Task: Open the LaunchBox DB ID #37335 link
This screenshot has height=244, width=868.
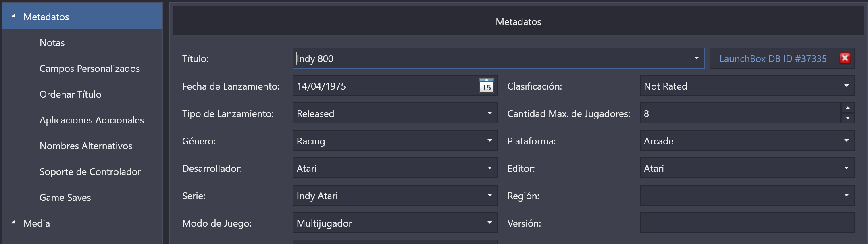Action: (x=773, y=59)
